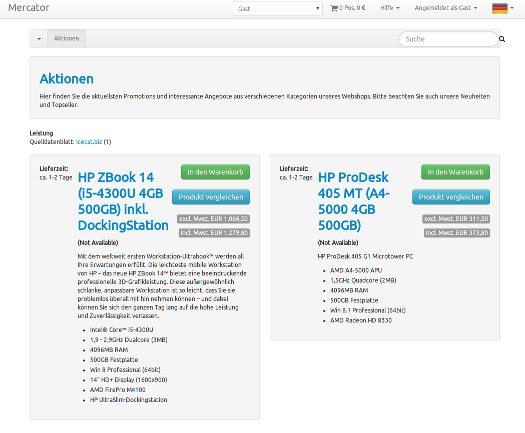Click '1,9 - 2,9GHz Dualcore (3MB)' bullet text
This screenshot has height=433, width=525.
(x=129, y=340)
